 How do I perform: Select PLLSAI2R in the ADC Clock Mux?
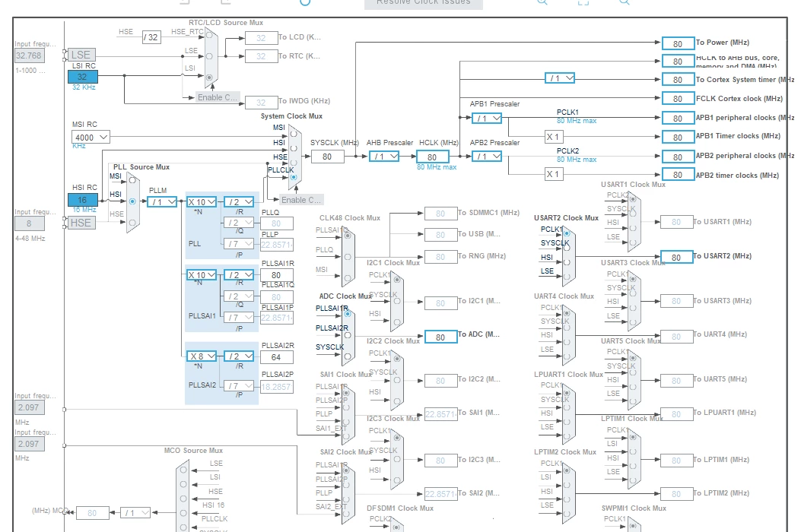point(348,335)
